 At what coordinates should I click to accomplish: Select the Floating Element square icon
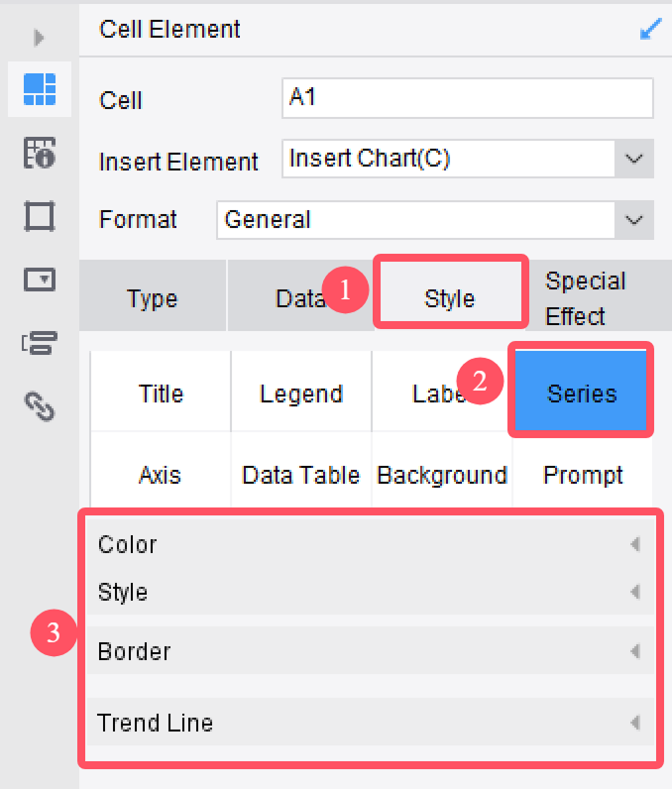click(40, 216)
